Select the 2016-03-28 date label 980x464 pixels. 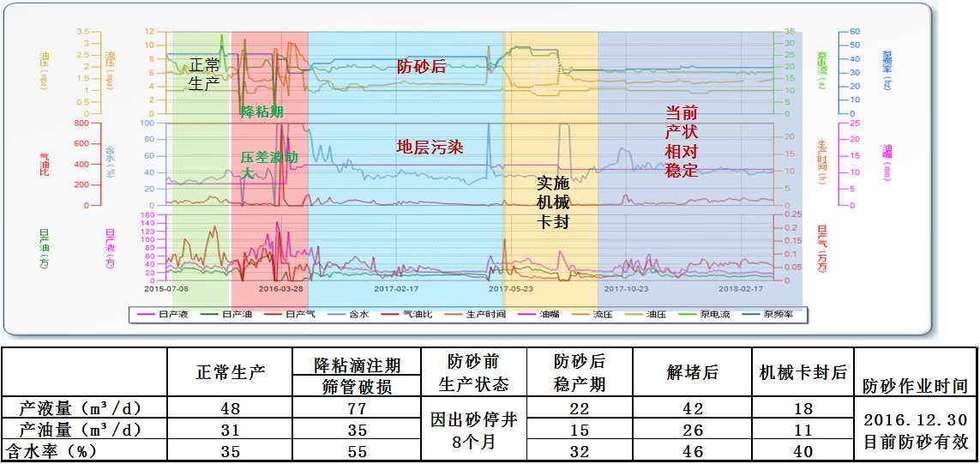(x=280, y=290)
